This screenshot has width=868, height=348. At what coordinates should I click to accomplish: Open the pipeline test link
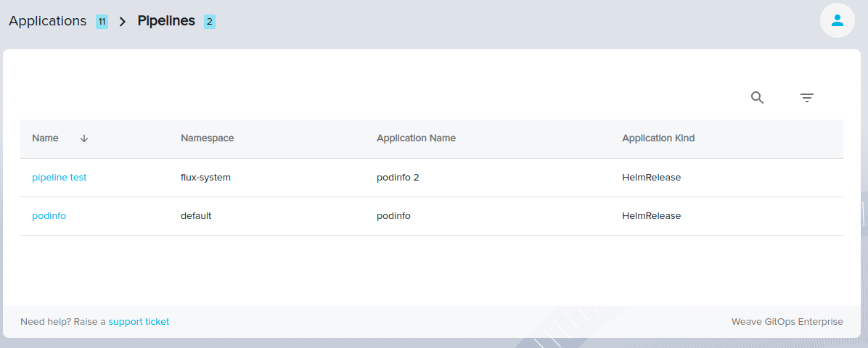click(x=60, y=178)
